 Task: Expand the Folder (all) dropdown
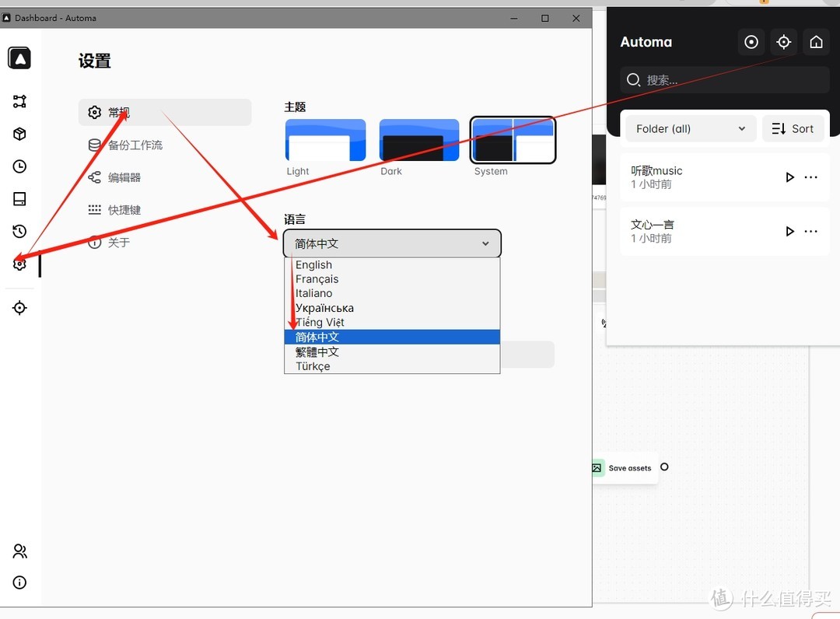[691, 128]
